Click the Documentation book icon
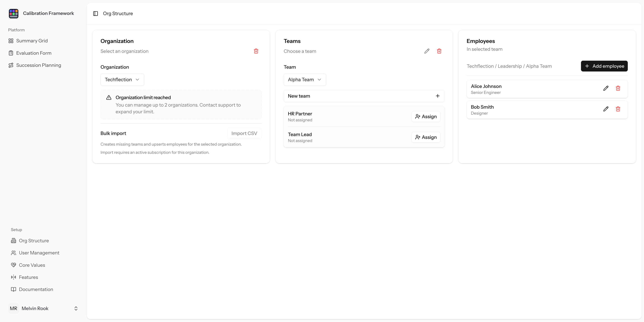The height and width of the screenshot is (322, 644). tap(13, 290)
